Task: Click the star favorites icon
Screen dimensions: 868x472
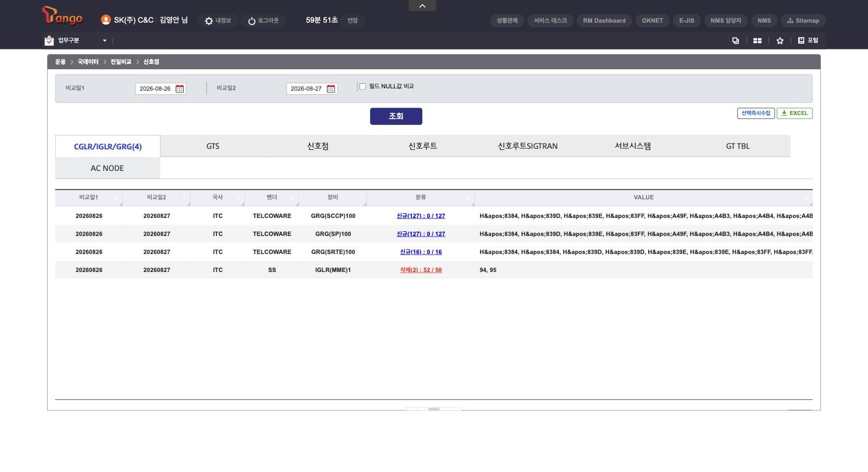Action: (x=780, y=41)
